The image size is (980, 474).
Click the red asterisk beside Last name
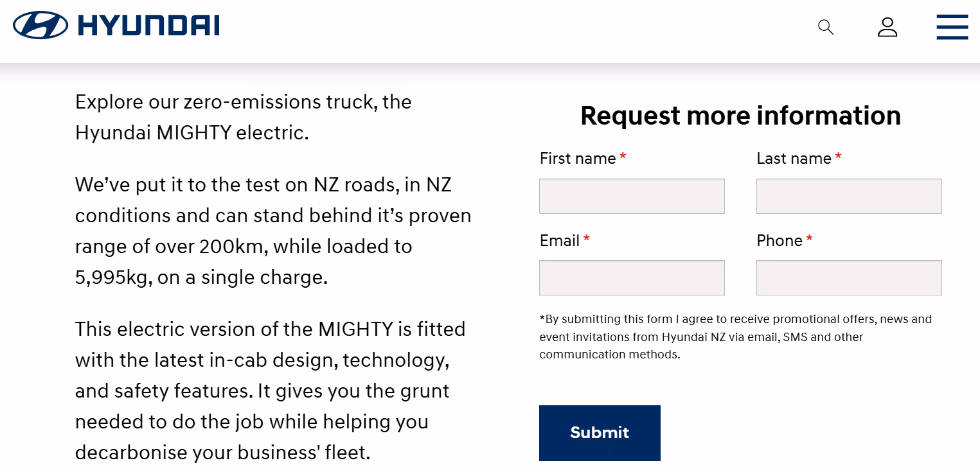(838, 157)
